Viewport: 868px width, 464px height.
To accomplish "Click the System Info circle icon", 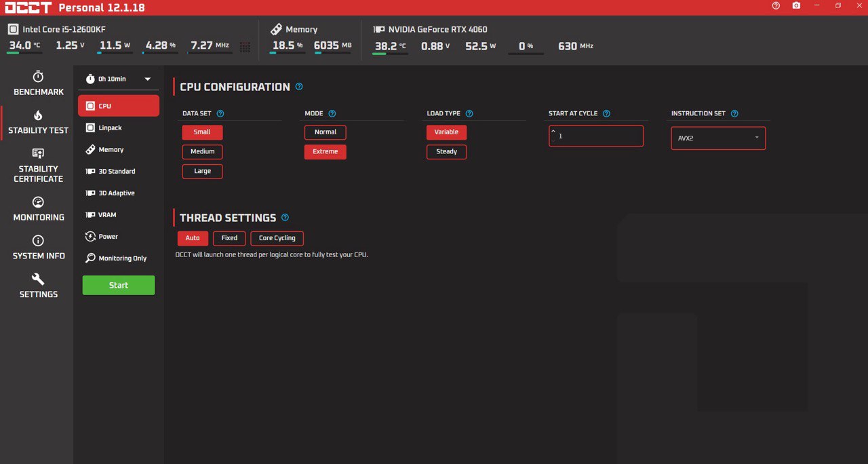I will 38,241.
